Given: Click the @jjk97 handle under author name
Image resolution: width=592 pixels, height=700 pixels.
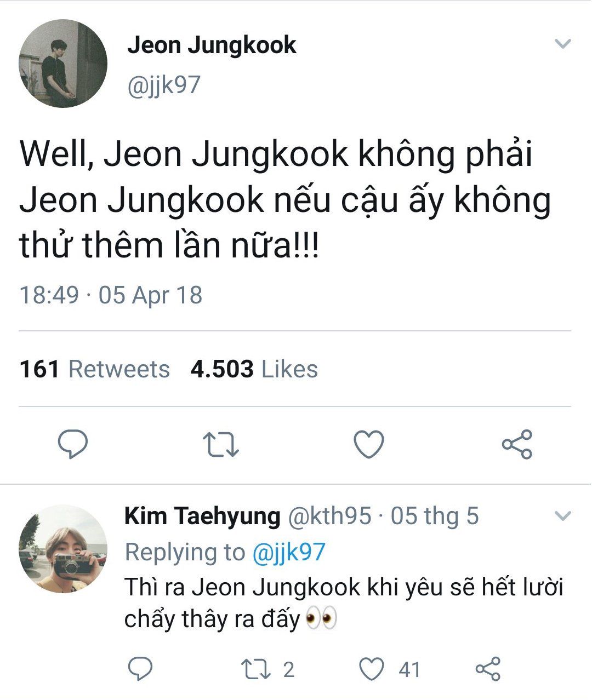Looking at the screenshot, I should (x=164, y=85).
